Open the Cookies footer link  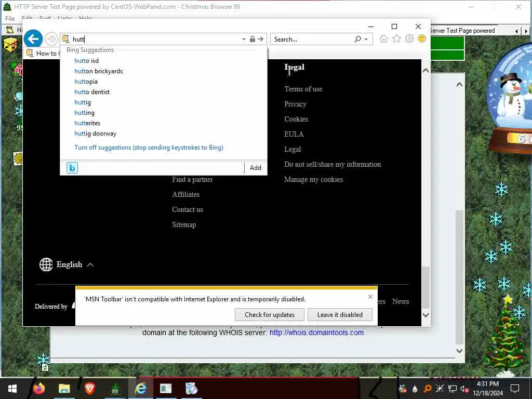click(296, 119)
